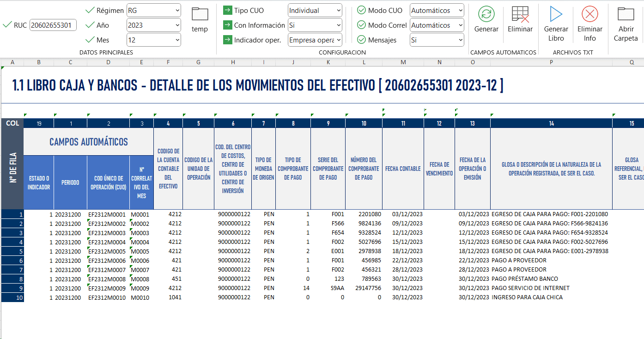Open the Abrir Carpeta folder icon

coord(626,14)
